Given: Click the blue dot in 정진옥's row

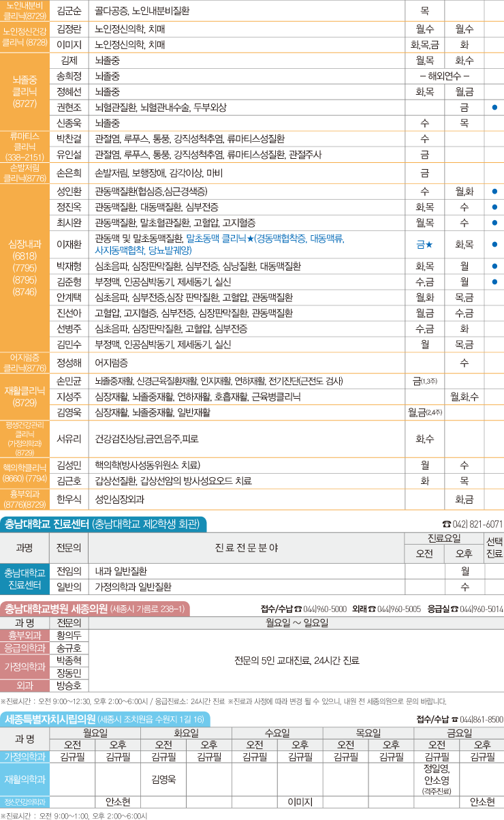Looking at the screenshot, I should 494,207.
